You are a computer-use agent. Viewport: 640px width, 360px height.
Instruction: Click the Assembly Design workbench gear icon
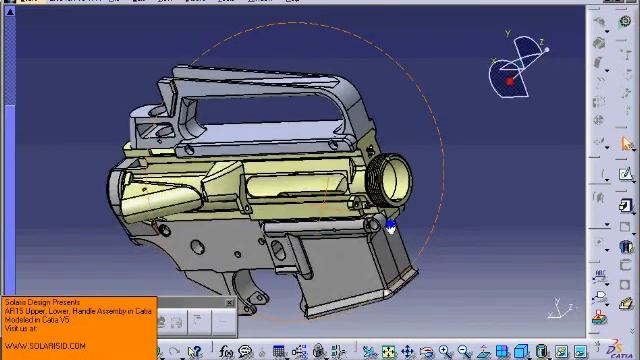pyautogui.click(x=625, y=21)
